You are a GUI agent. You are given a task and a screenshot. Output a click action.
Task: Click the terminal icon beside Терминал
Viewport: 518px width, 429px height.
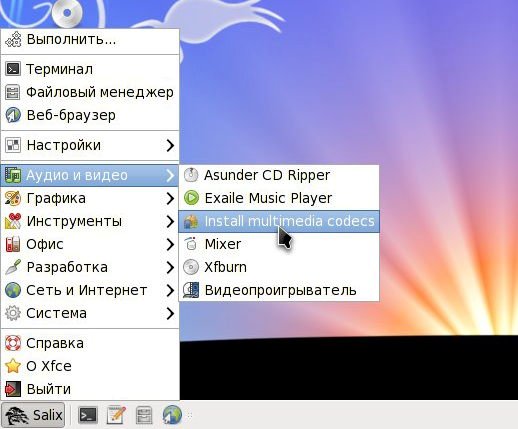click(x=13, y=69)
